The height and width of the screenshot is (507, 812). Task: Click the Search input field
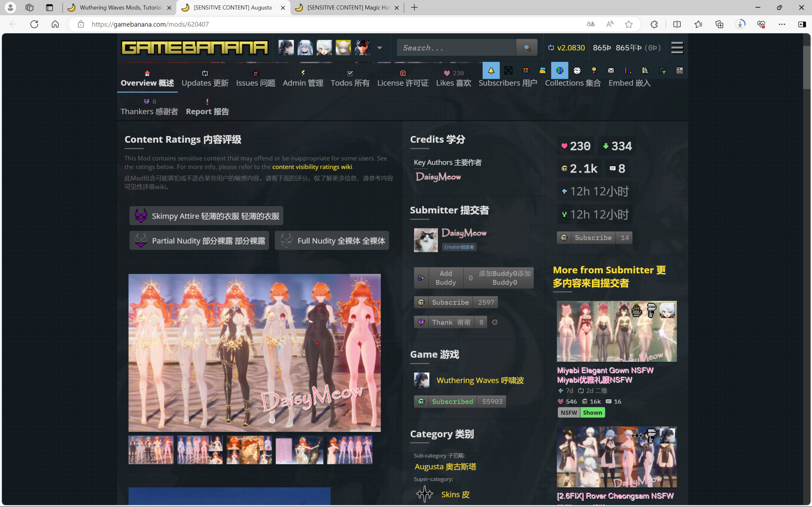pyautogui.click(x=456, y=48)
